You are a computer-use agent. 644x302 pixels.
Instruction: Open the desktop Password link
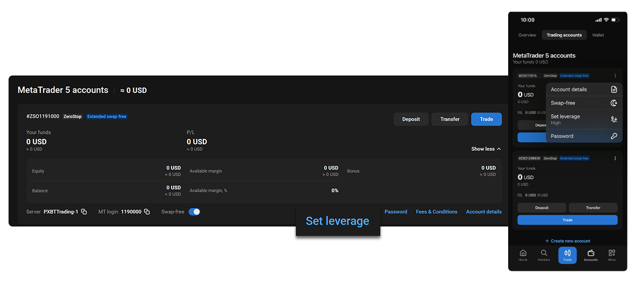tap(396, 212)
